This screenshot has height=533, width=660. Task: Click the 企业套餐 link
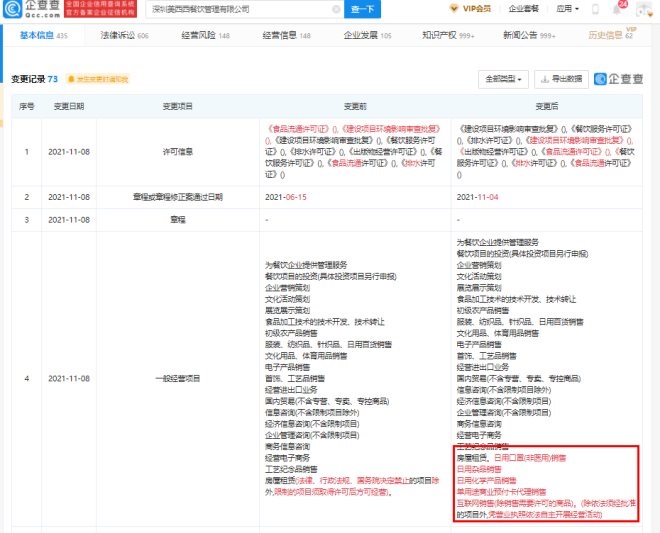(524, 9)
